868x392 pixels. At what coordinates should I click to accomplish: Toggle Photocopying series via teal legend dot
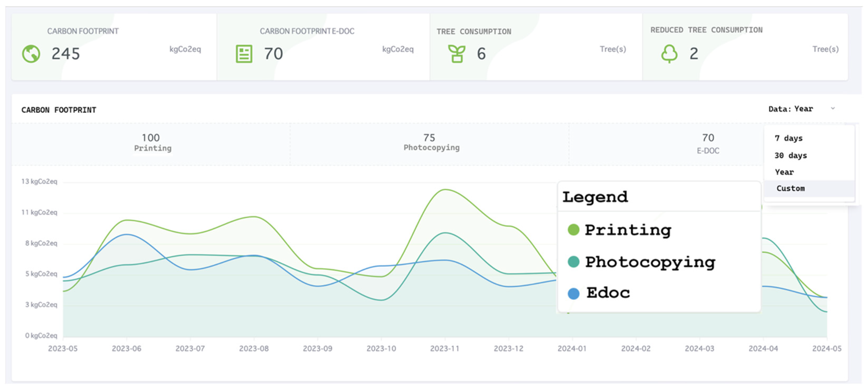pyautogui.click(x=573, y=262)
